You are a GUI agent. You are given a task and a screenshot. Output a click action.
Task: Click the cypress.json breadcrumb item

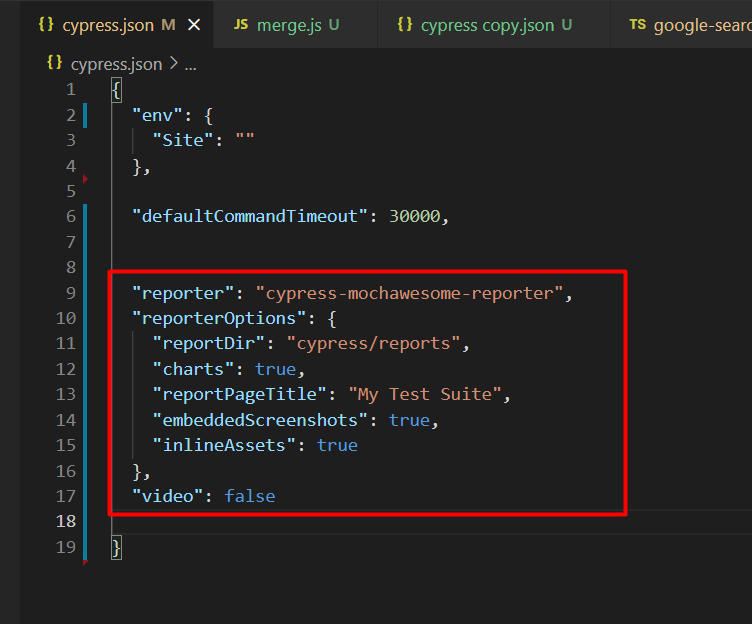(x=117, y=64)
